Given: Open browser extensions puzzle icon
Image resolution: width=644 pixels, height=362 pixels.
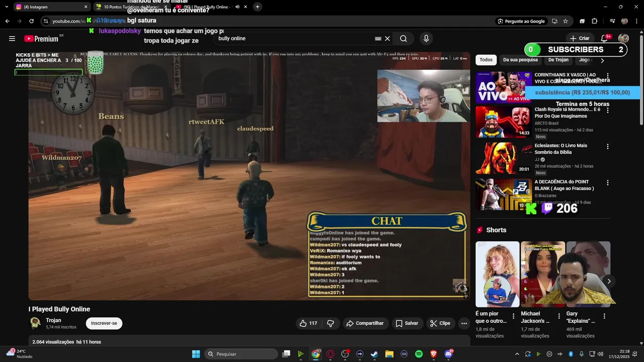Looking at the screenshot, I should [x=594, y=21].
